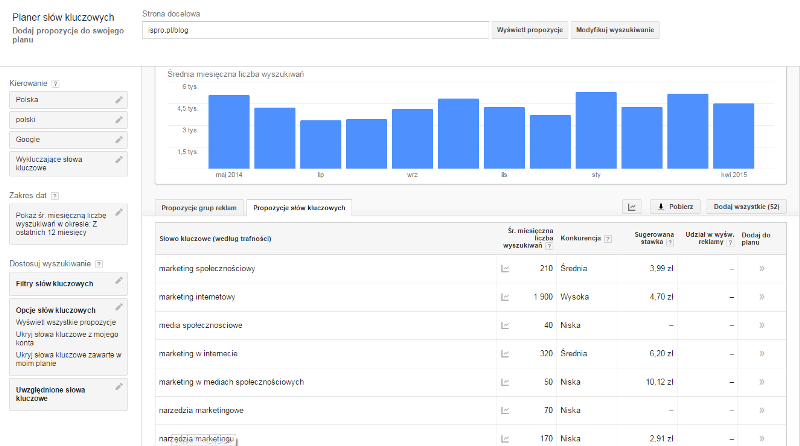
Task: Open Ukryj słowa kluczowe z mojego konta
Action: coord(67,339)
